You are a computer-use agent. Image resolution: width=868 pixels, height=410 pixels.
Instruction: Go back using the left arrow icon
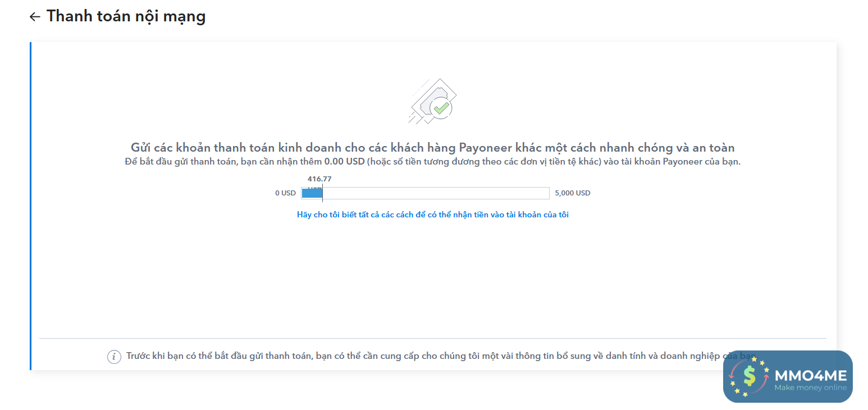click(x=35, y=17)
